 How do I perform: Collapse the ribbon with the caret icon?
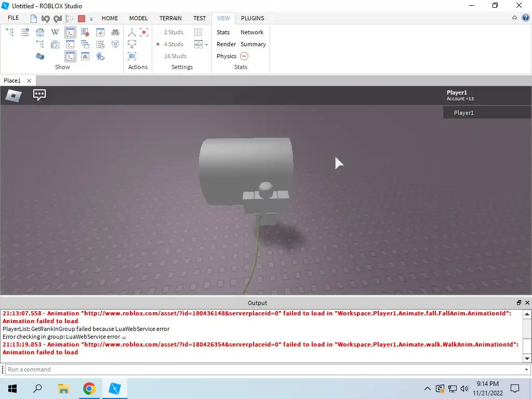[x=514, y=18]
